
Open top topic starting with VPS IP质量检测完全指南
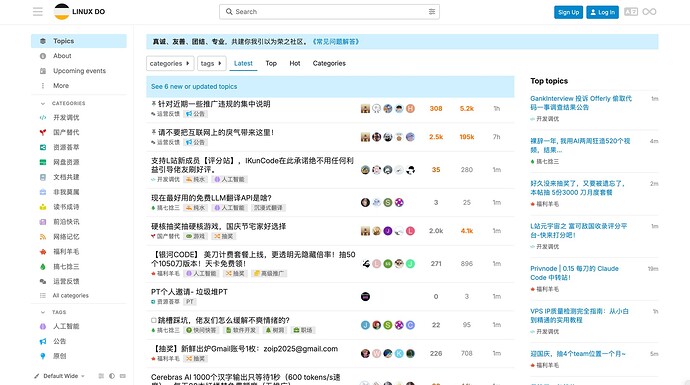coord(579,315)
